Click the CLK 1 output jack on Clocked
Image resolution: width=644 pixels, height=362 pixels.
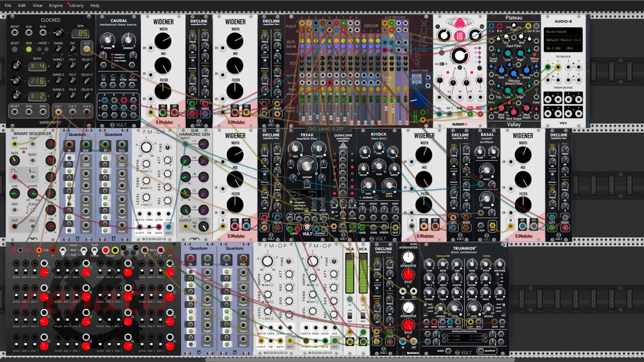point(58,112)
